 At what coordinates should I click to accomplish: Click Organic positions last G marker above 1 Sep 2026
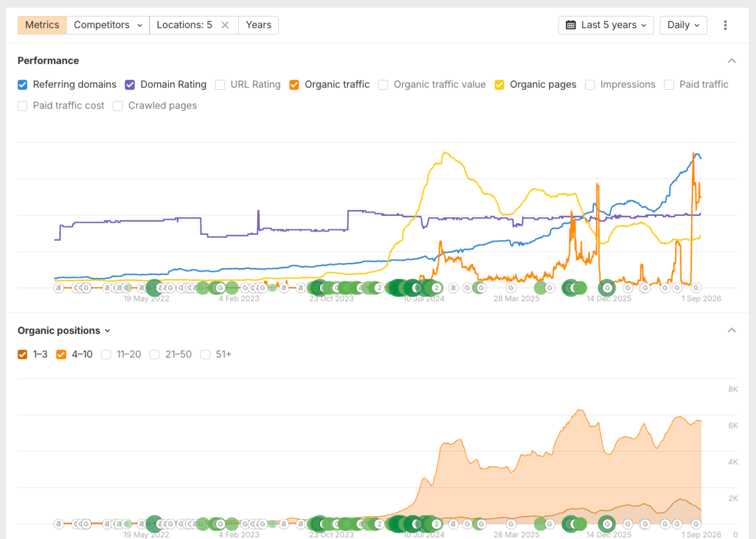(696, 524)
